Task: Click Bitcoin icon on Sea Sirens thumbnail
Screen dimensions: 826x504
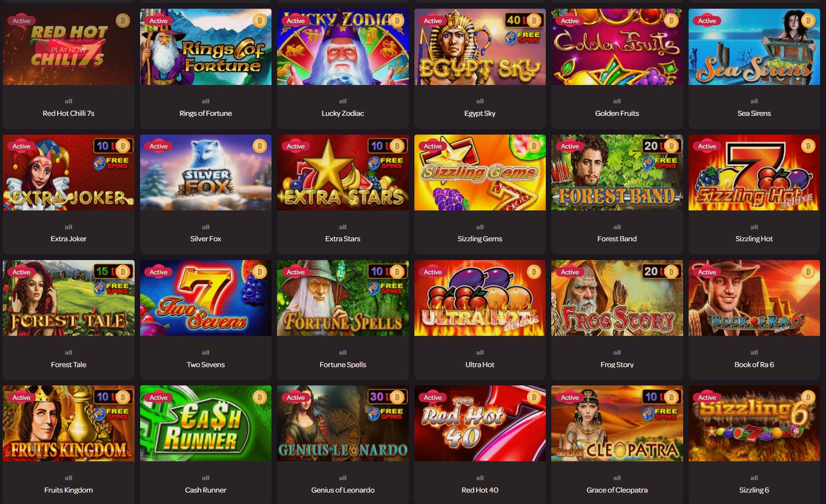Action: pos(808,21)
